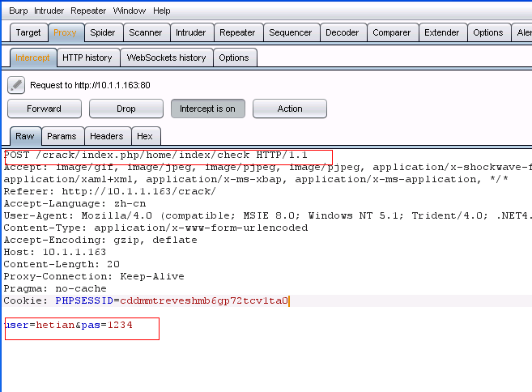
Task: Open the HTTP history sub-tab
Action: coord(87,58)
